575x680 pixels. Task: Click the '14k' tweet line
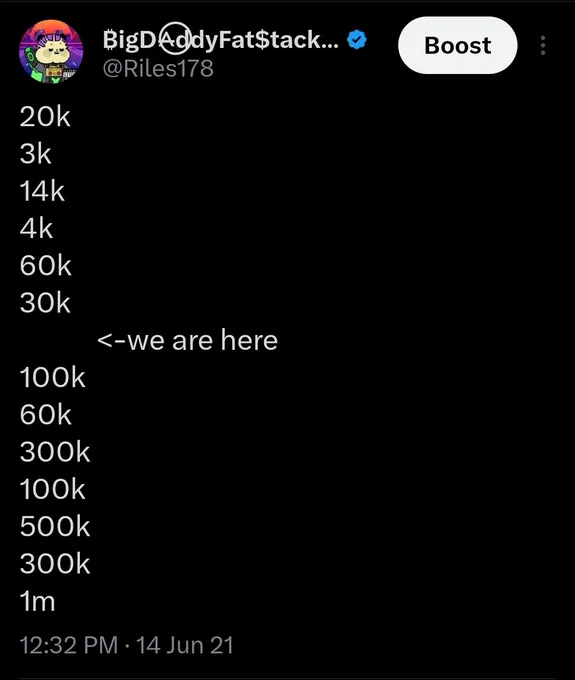42,191
